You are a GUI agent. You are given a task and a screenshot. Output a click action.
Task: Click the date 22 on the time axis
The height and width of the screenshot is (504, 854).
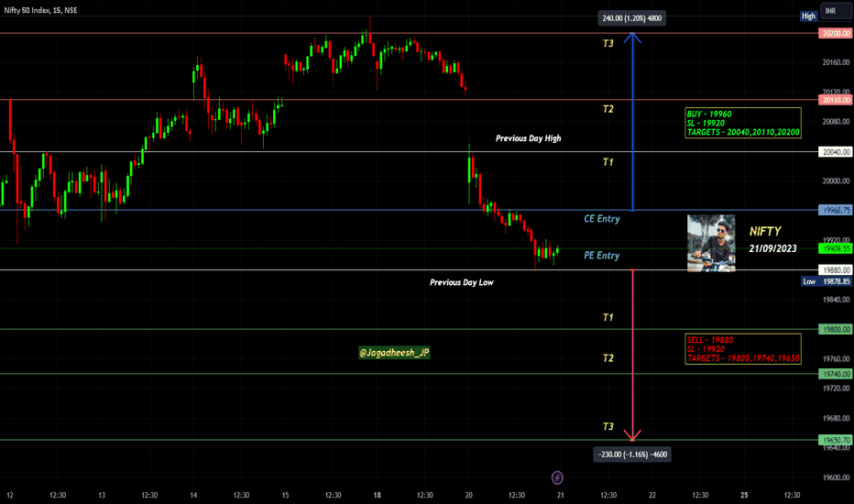click(652, 495)
